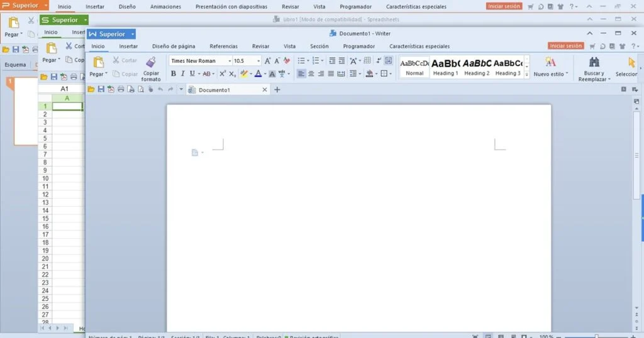Open the shirt skin icon in Writer
The height and width of the screenshot is (338, 644).
(622, 46)
